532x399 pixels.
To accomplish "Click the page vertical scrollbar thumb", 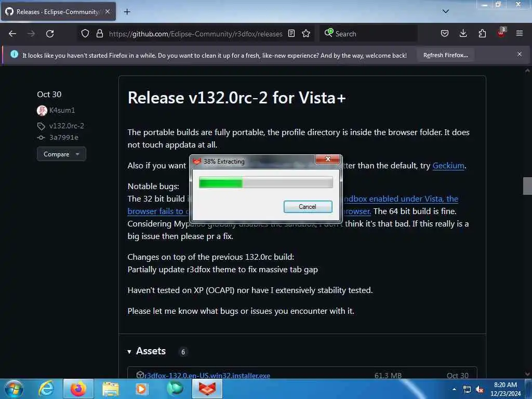I will [x=527, y=186].
